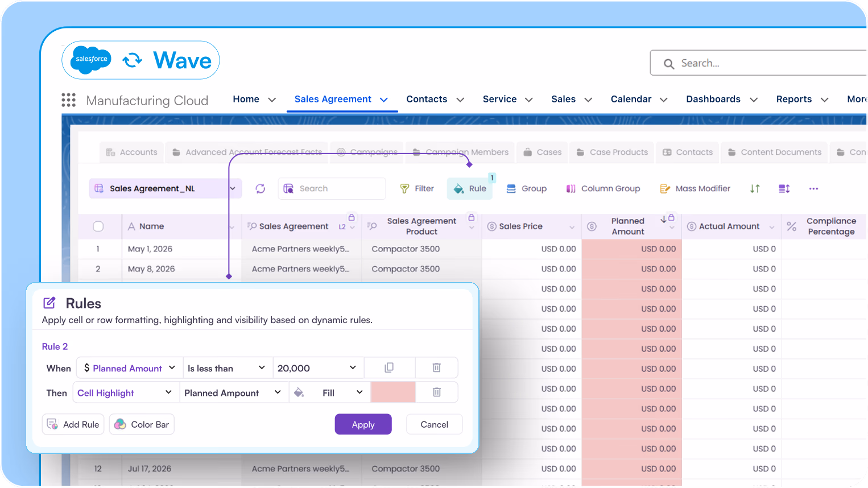Click the Color Bar button

coord(142,424)
